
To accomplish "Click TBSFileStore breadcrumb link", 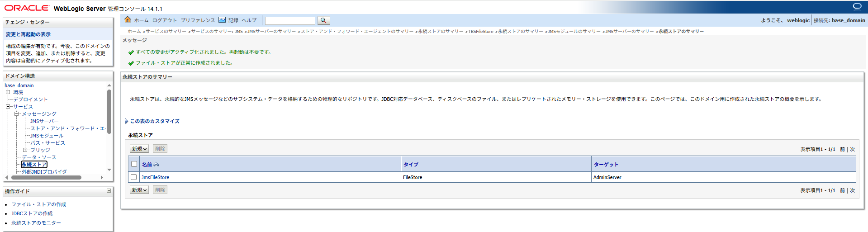I will coord(480,32).
